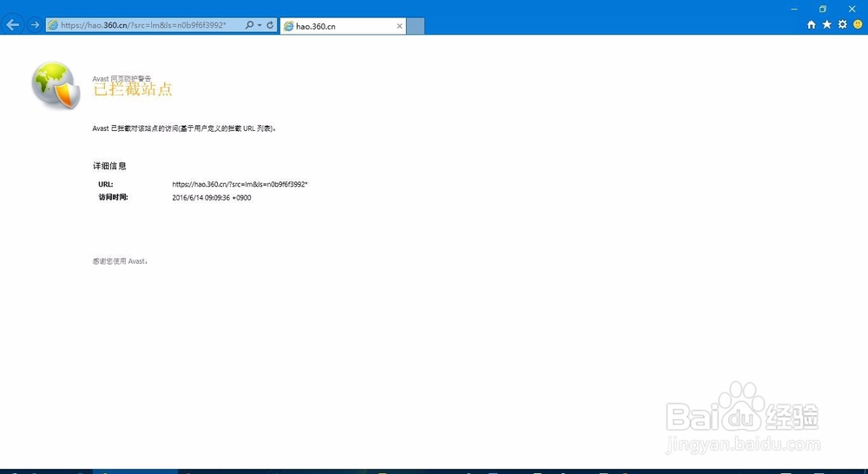Click the access time 2016/6/14 09:09:36 value
Viewport: 868px width, 474px height.
(x=212, y=198)
